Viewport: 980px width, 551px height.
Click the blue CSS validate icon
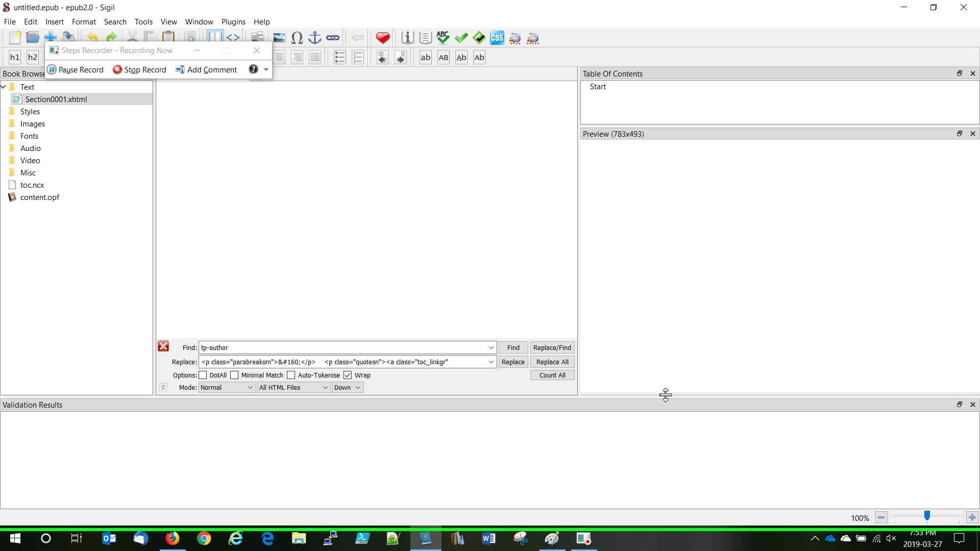pyautogui.click(x=497, y=38)
